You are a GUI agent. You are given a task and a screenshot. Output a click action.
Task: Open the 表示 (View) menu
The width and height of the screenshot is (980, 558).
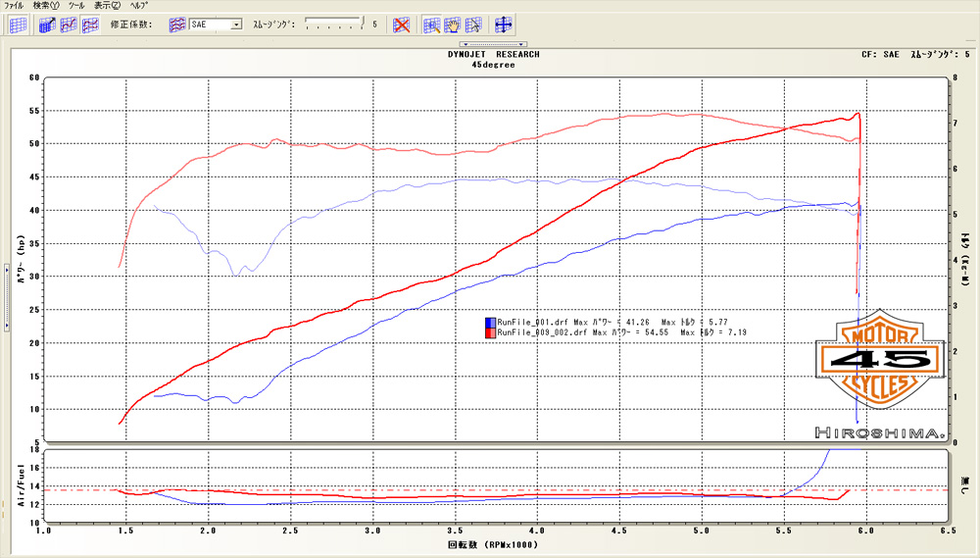tap(108, 6)
